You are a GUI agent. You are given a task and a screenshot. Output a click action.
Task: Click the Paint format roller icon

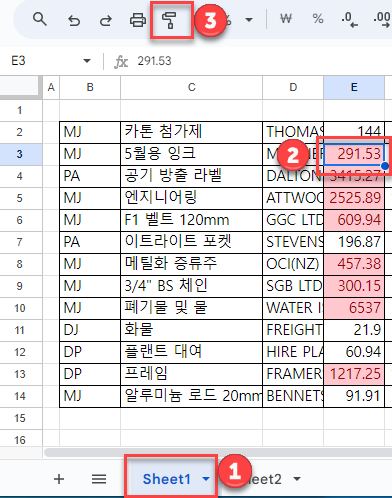(169, 20)
